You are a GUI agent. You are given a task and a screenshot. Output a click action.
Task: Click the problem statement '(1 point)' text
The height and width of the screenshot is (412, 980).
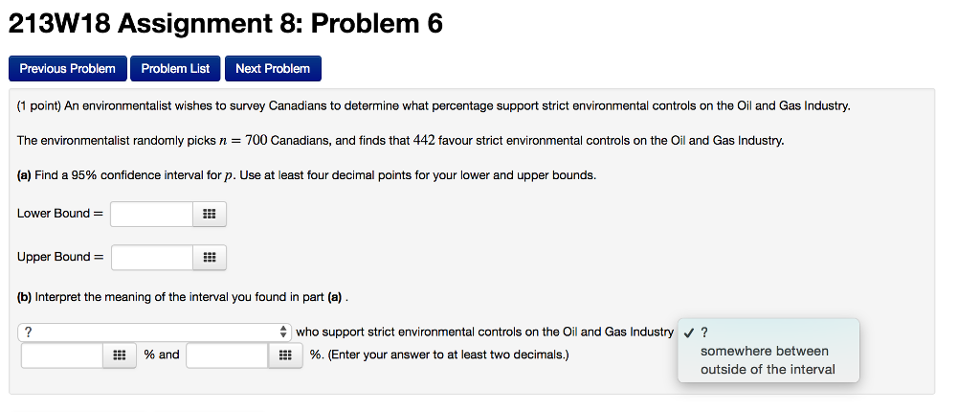pos(38,106)
